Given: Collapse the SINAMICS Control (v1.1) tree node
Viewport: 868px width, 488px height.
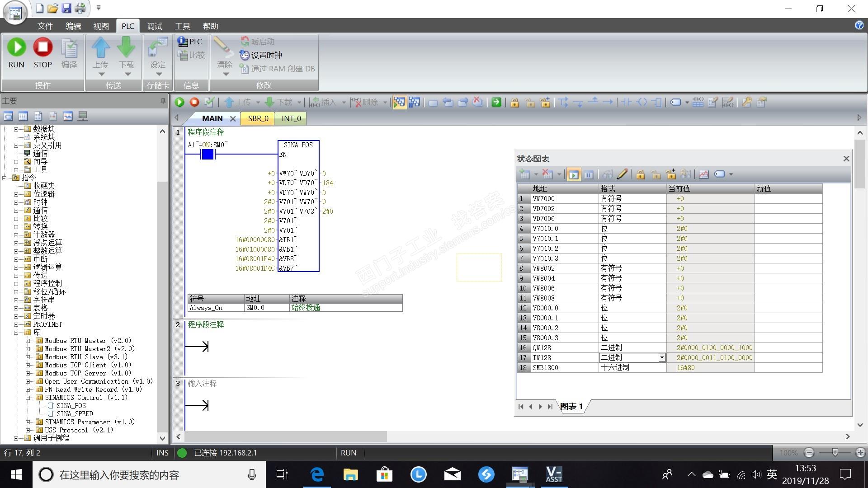Looking at the screenshot, I should coord(28,398).
